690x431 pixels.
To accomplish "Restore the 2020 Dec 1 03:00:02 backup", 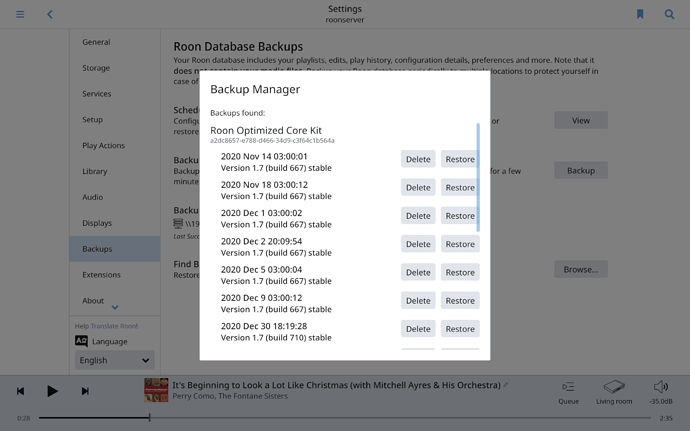I will click(460, 216).
